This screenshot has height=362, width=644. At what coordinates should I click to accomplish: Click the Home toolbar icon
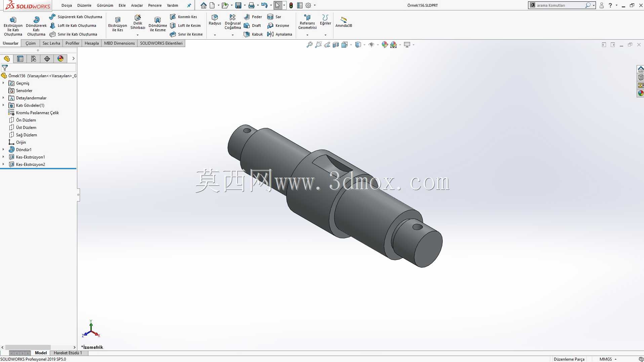[204, 5]
